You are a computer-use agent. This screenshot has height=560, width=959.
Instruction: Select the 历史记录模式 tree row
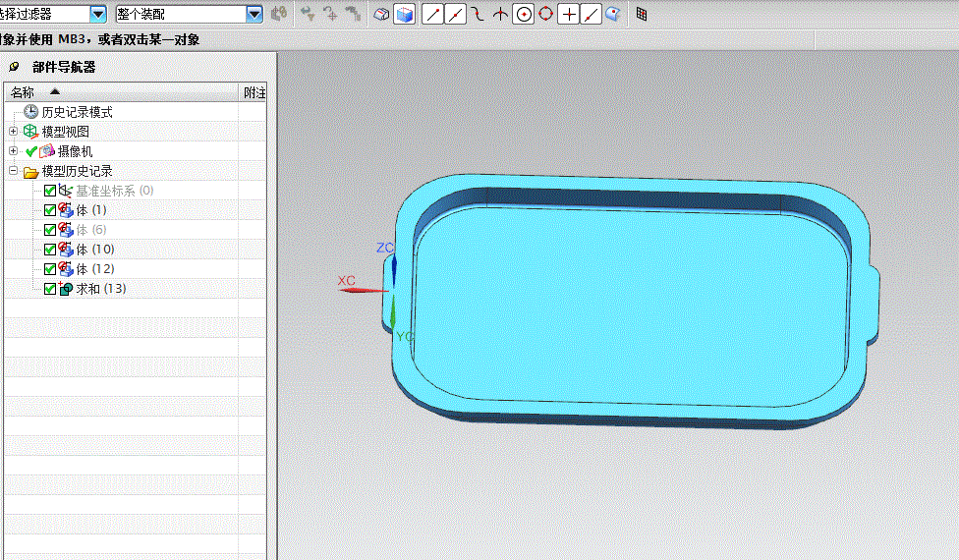(77, 112)
